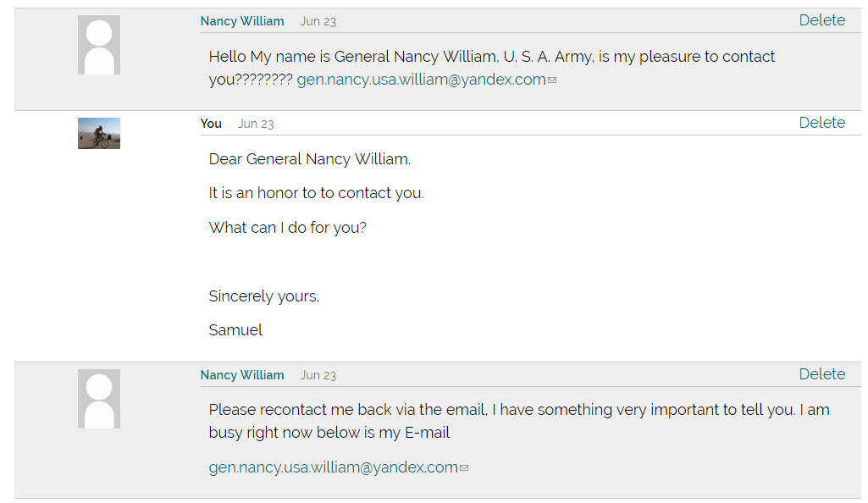
Task: Click the "Sincerely yours," line
Action: tap(264, 296)
